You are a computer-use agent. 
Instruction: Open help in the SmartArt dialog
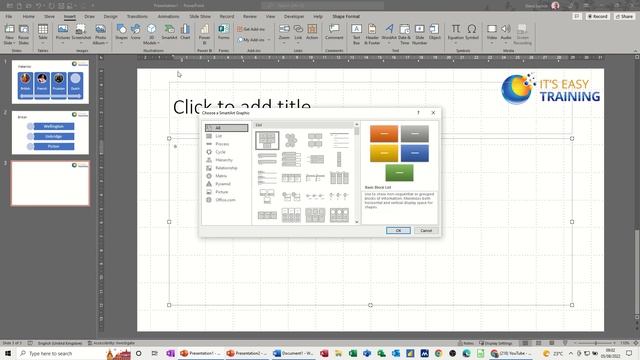pos(418,113)
